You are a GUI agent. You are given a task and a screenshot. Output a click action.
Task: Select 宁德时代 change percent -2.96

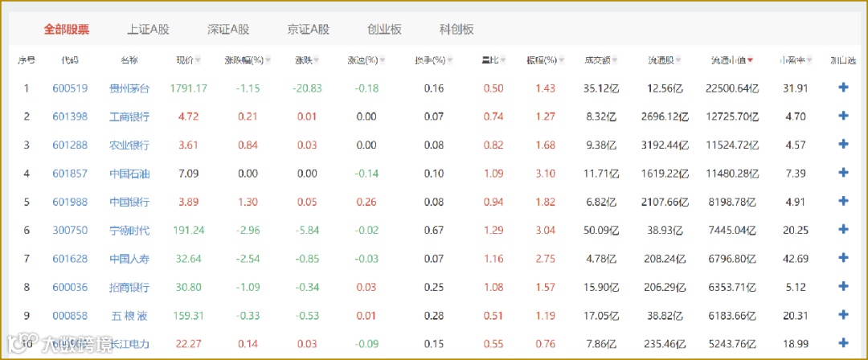click(x=248, y=230)
